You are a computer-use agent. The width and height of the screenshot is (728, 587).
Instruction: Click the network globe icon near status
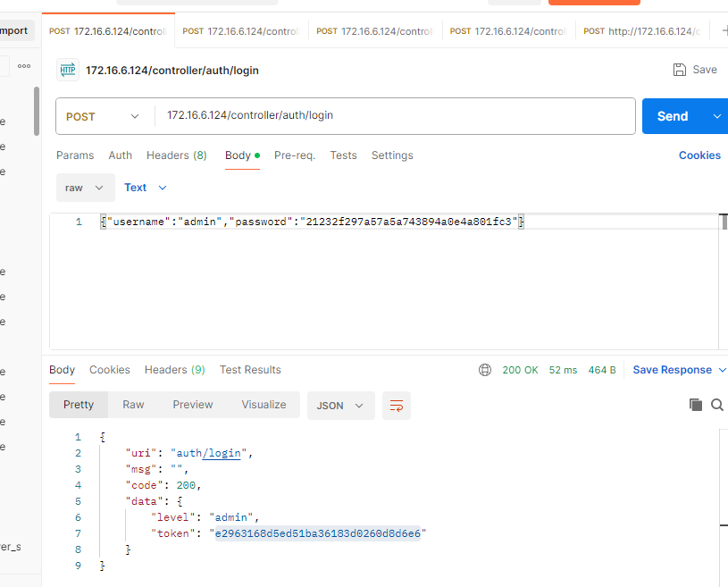click(485, 370)
